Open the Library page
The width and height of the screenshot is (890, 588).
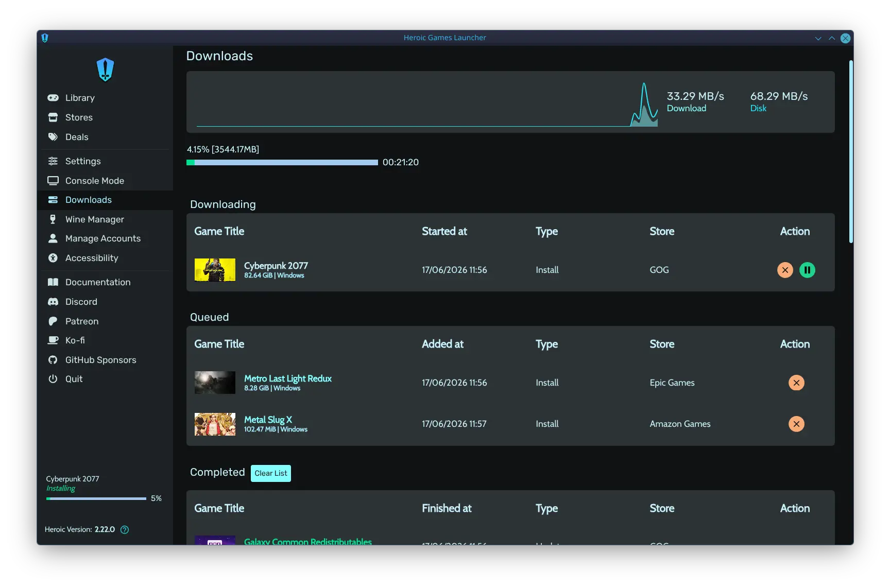[x=105, y=98]
